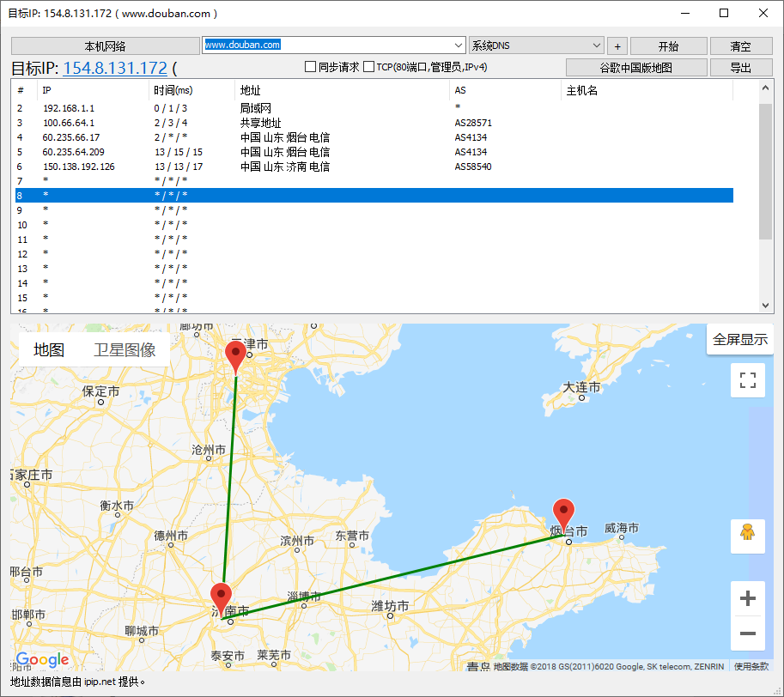
Task: Maximize the traceroute window
Action: coord(724,13)
